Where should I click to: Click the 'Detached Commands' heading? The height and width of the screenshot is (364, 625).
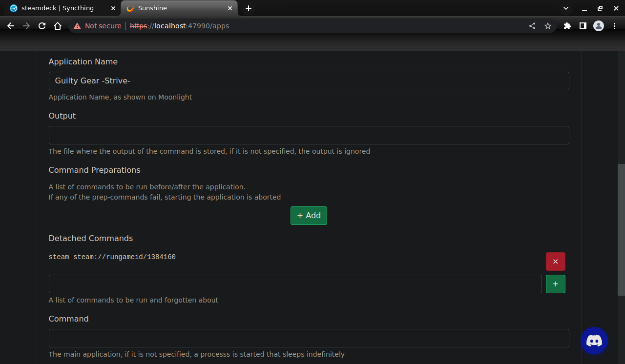point(91,238)
